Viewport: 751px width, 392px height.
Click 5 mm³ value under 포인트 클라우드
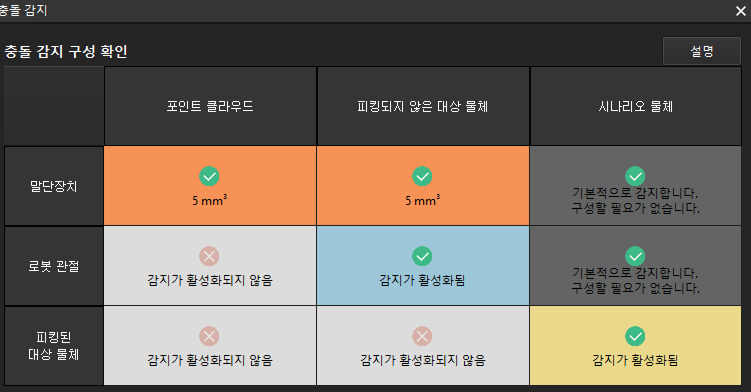point(210,200)
